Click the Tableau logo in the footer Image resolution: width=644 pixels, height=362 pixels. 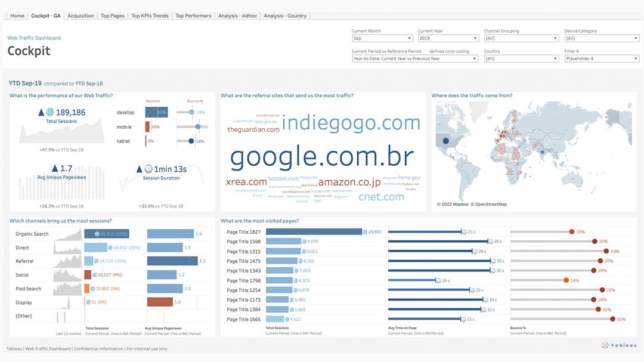coord(619,345)
